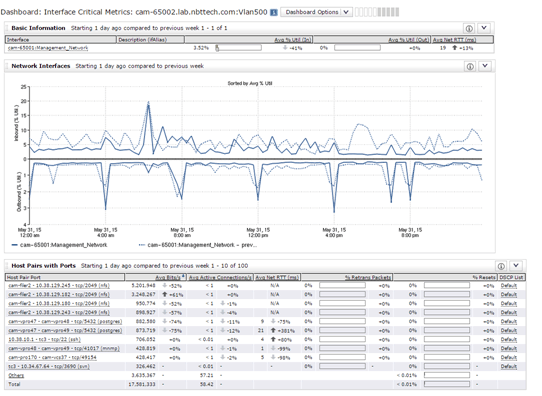Expand Network Interfaces panel menu chevron

pyautogui.click(x=485, y=66)
